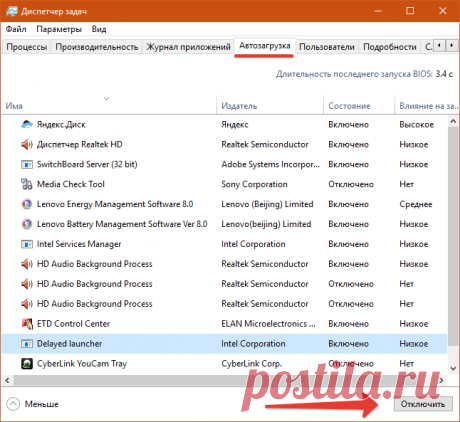The image size is (460, 422).
Task: Click the Adobe Systems Incorpor... publisher cell
Action: click(270, 165)
